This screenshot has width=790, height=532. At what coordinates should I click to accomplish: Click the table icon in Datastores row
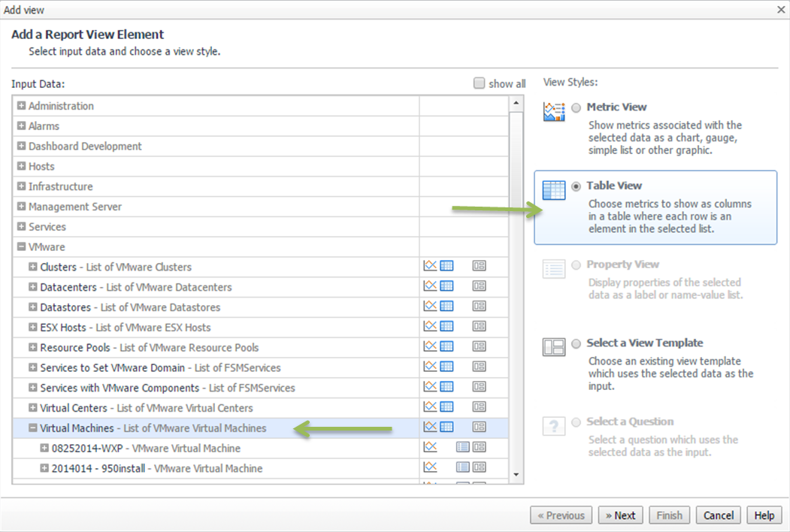[x=446, y=307]
